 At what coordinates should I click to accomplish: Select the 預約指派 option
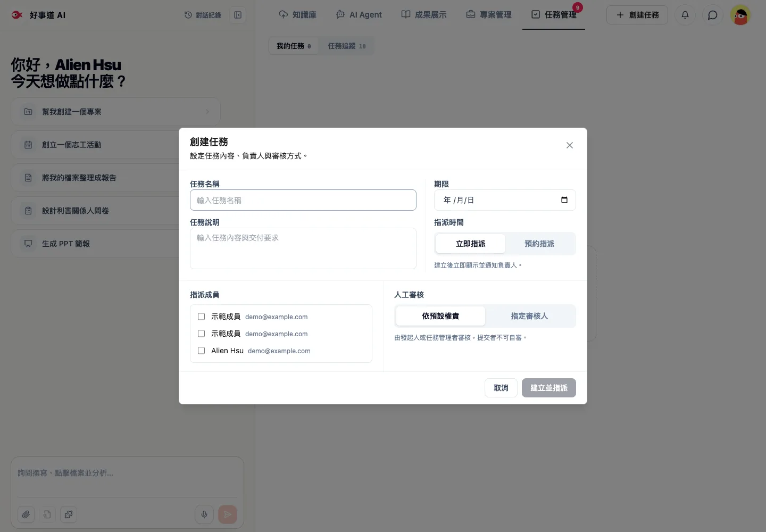[539, 244]
